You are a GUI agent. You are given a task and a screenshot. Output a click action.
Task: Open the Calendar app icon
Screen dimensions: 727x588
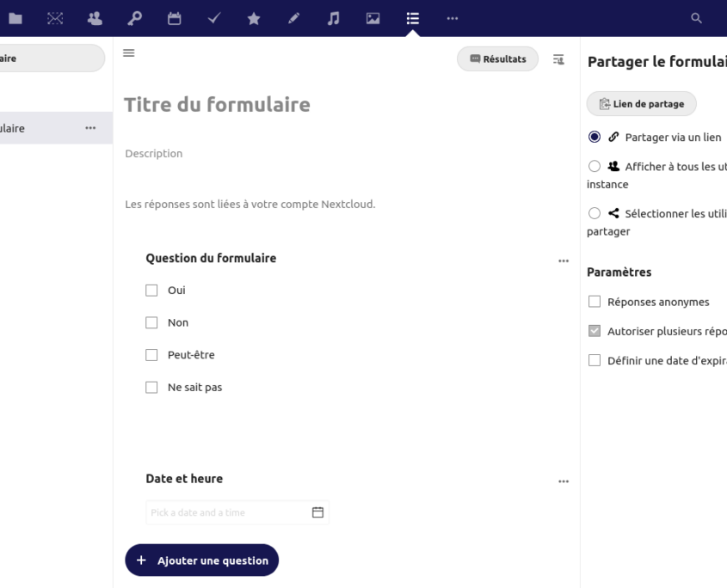click(175, 18)
